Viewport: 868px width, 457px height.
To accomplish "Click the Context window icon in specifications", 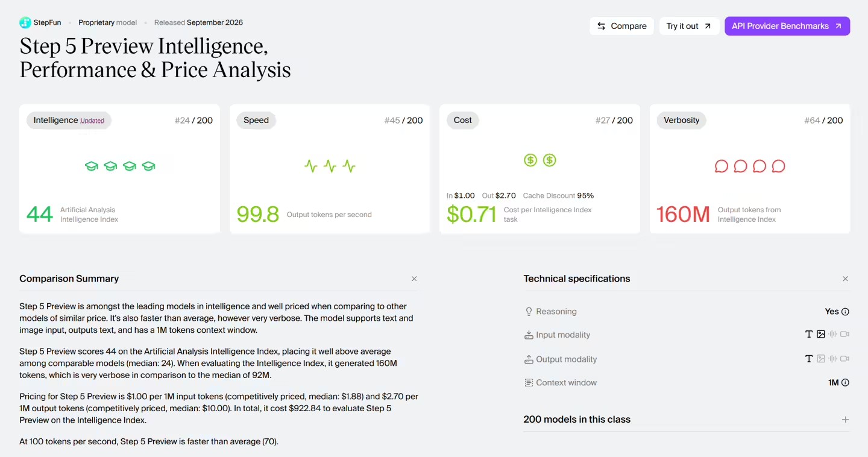I will coord(529,383).
